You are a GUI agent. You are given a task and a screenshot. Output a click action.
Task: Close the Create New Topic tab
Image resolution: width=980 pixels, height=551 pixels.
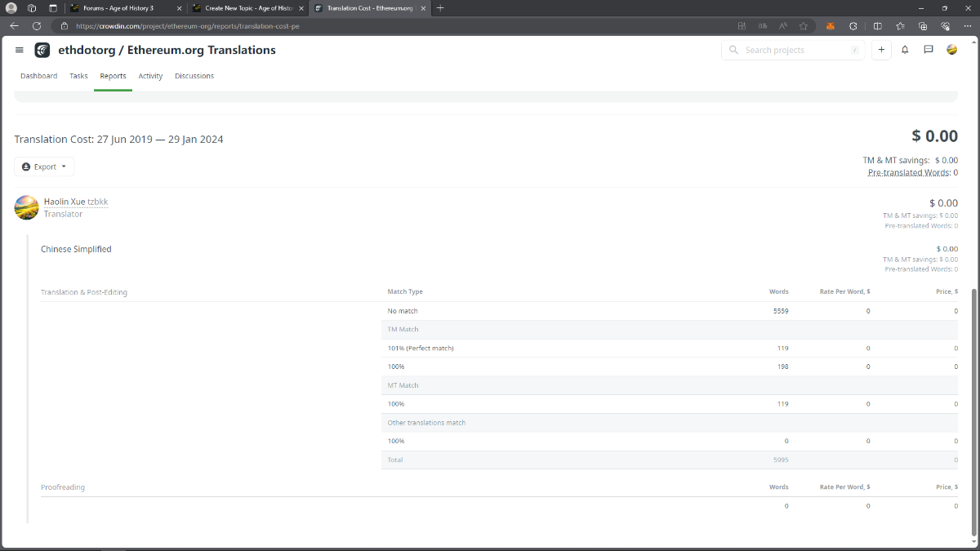[x=301, y=7]
